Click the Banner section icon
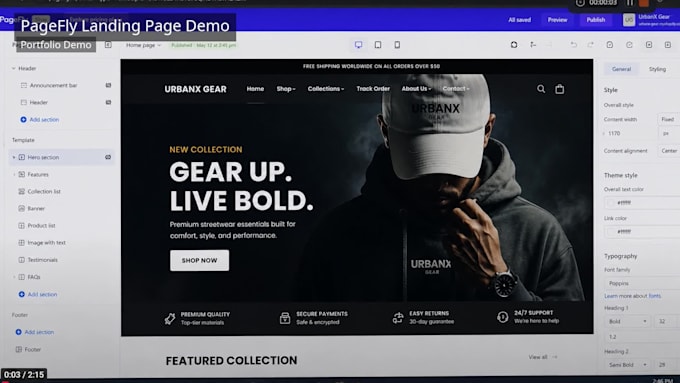This screenshot has width=680, height=383. [x=21, y=208]
